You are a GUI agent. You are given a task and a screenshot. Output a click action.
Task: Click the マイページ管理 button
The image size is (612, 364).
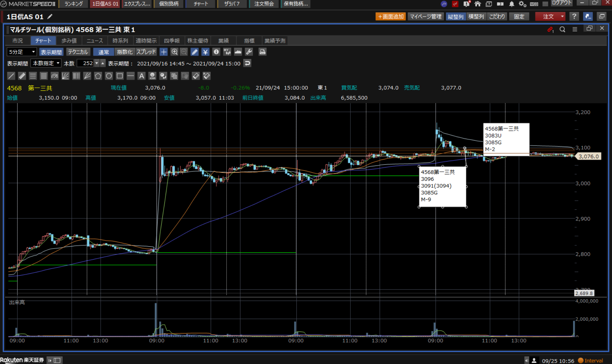click(425, 16)
